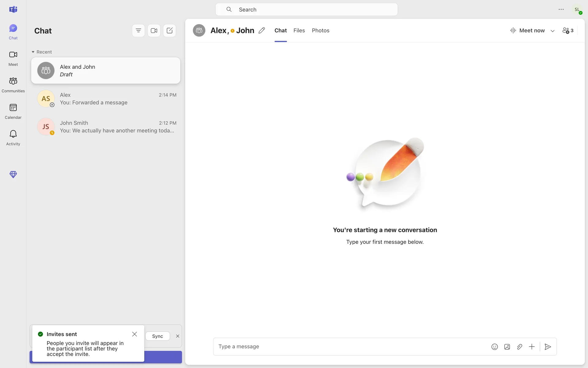Open the image insert icon in composer
The height and width of the screenshot is (368, 588).
pos(507,347)
